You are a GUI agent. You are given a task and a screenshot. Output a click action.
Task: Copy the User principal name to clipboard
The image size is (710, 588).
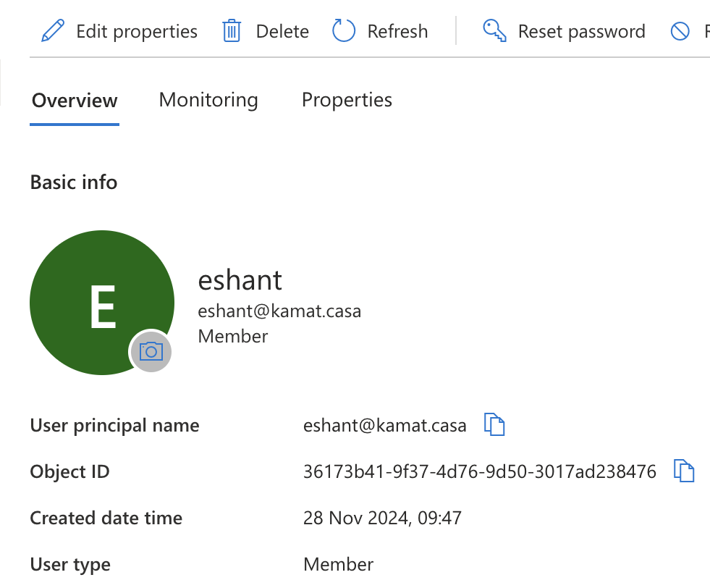(x=494, y=425)
